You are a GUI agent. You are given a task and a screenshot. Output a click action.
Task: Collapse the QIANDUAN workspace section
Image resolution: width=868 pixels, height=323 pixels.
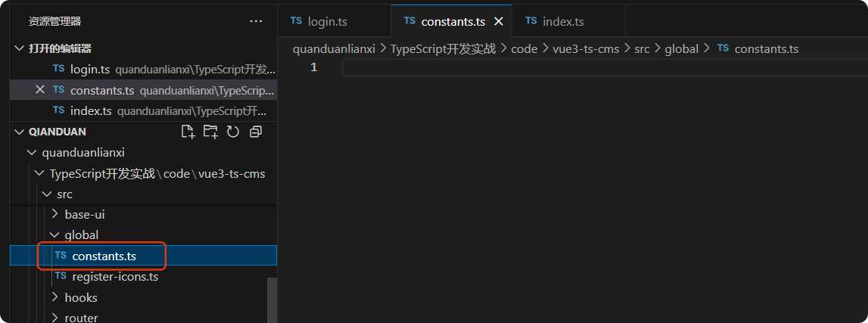click(x=20, y=132)
